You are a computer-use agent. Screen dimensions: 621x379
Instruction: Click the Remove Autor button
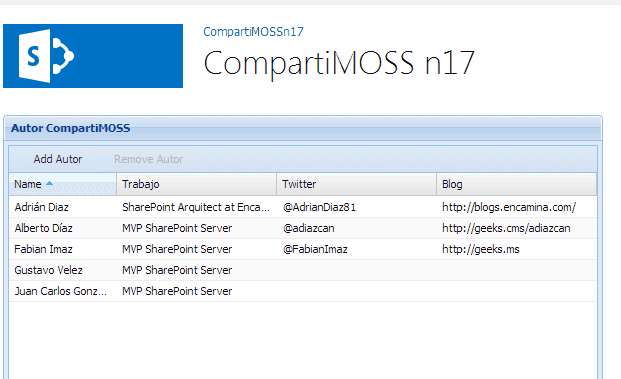(148, 159)
